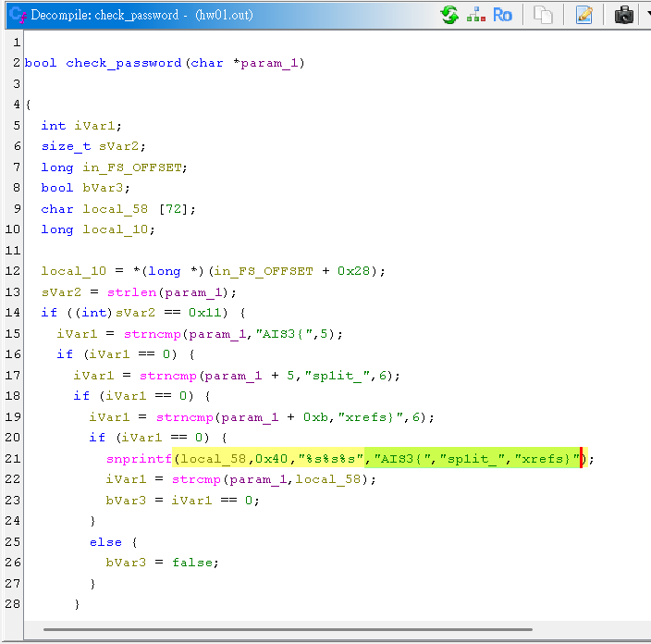Click the else keyword on line 25
Image resolution: width=651 pixels, height=644 pixels.
(x=105, y=542)
